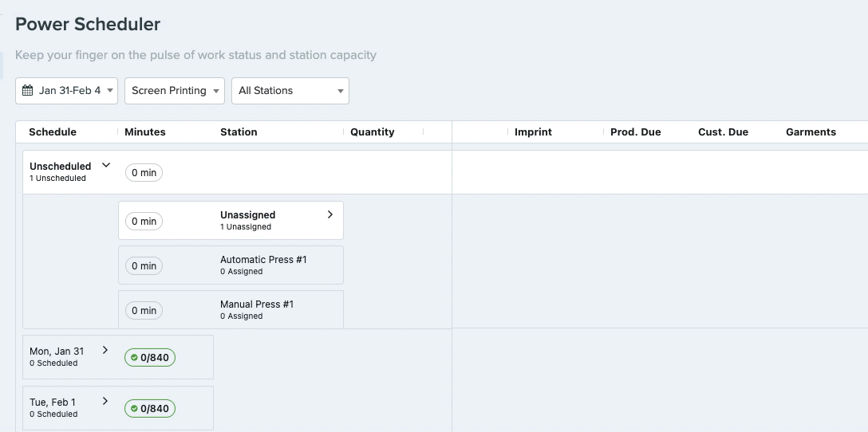Click the Quantity column header

click(x=373, y=132)
